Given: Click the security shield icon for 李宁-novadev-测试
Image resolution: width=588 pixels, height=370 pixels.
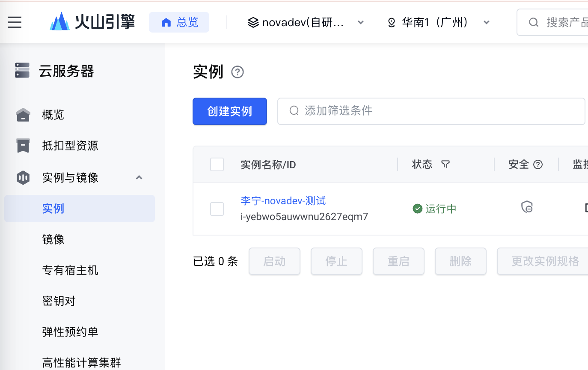Looking at the screenshot, I should 527,207.
